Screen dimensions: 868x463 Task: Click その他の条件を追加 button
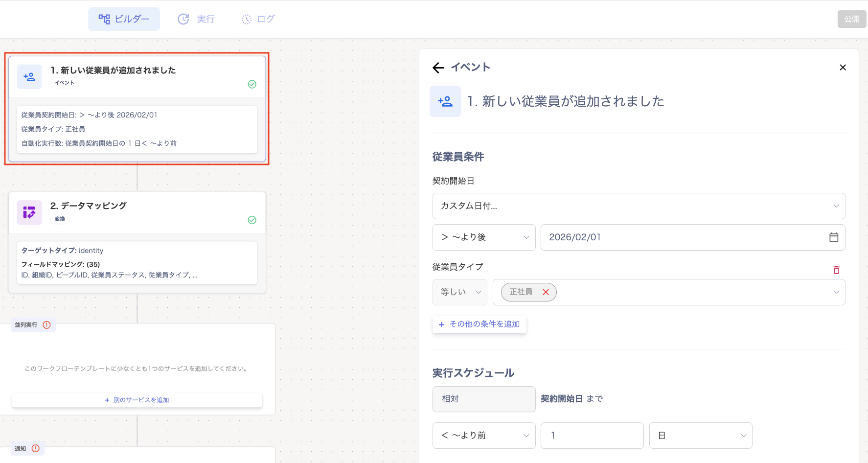pos(480,324)
